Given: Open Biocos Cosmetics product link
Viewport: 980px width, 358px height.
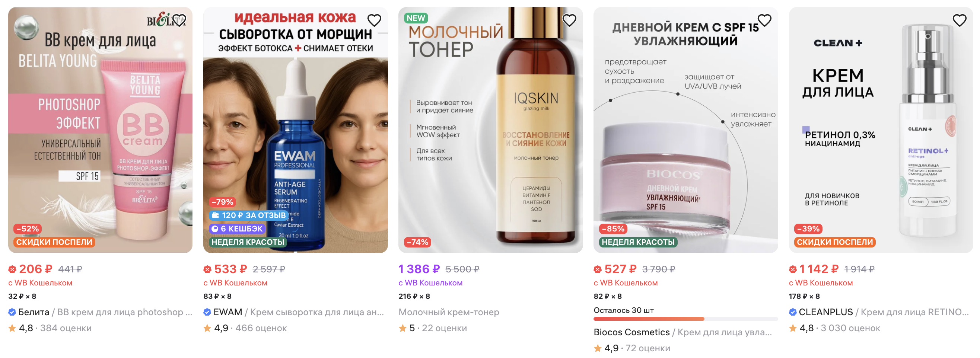Looking at the screenshot, I should pos(683,332).
